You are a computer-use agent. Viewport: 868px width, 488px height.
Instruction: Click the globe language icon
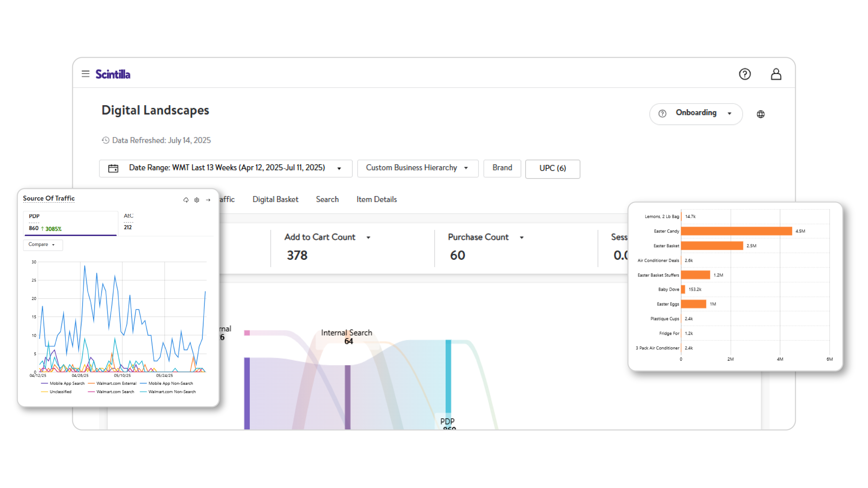(x=760, y=114)
